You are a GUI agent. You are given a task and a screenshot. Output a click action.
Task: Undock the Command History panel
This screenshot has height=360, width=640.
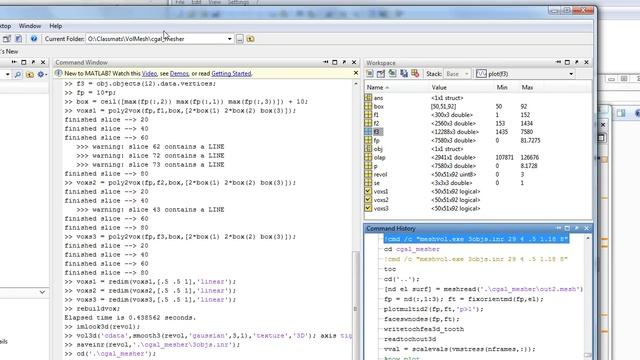pyautogui.click(x=577, y=228)
